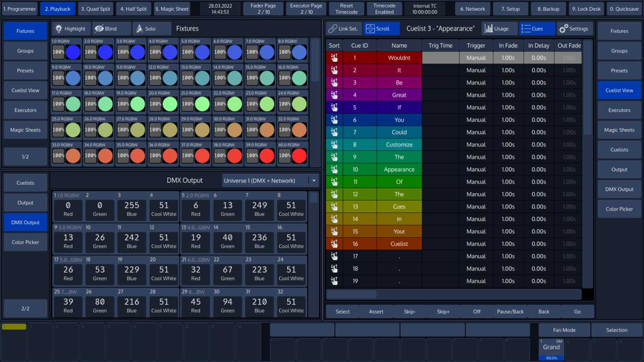Click hand icon of cue 13 Cues
Screen dimensions: 644x362
334,207
